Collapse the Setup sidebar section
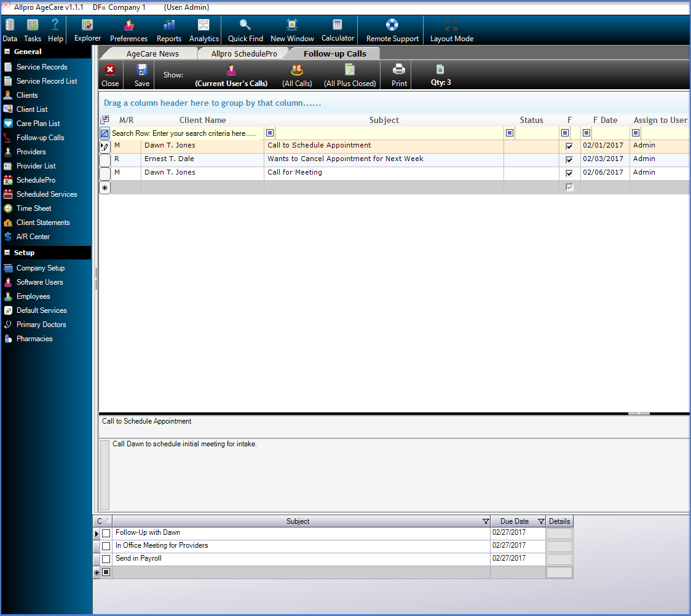This screenshot has width=691, height=616. click(x=7, y=253)
